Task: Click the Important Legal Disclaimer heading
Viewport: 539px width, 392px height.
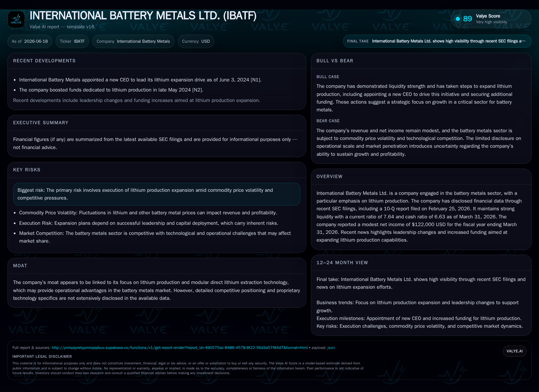Action: point(42,356)
